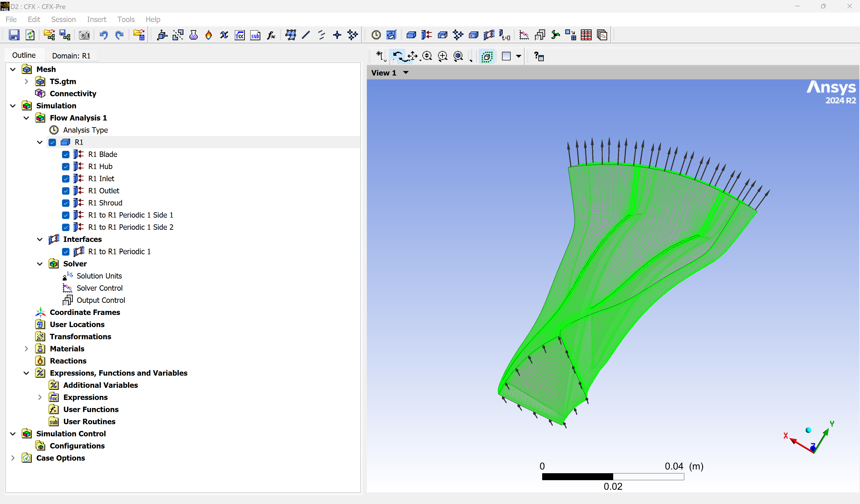This screenshot has width=860, height=504.
Task: Click the highlighting toggle viewer icon
Action: pyautogui.click(x=487, y=56)
